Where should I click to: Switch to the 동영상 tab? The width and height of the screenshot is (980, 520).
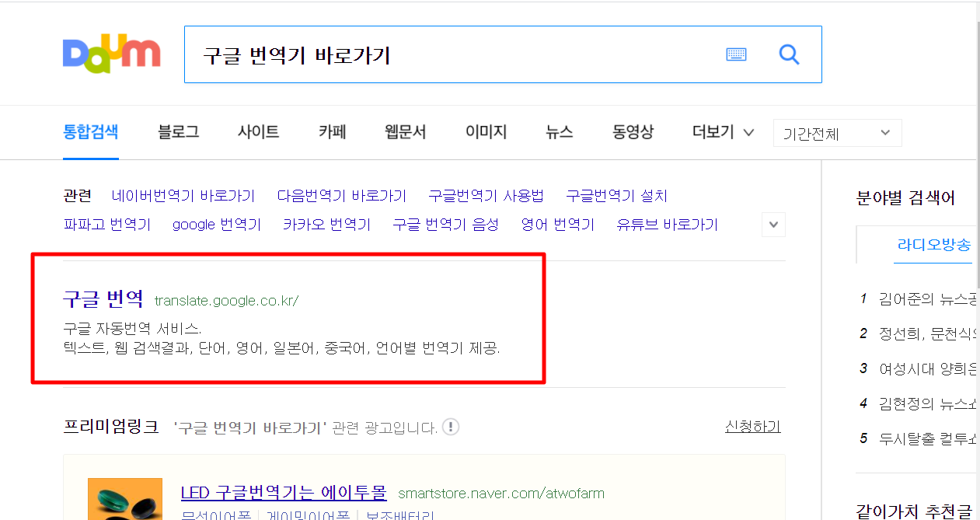coord(633,132)
